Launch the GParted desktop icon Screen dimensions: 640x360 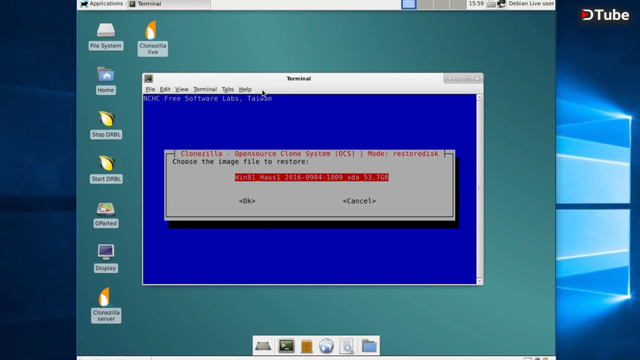tap(106, 214)
